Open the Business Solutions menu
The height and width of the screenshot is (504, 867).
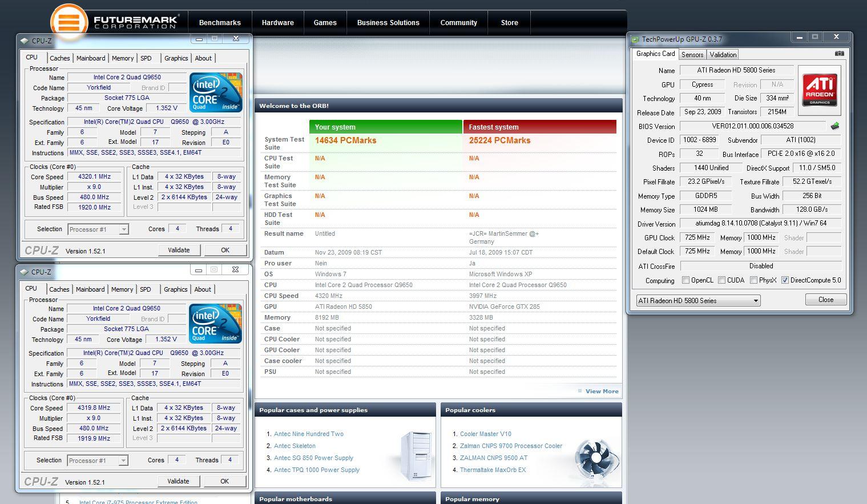click(x=388, y=23)
